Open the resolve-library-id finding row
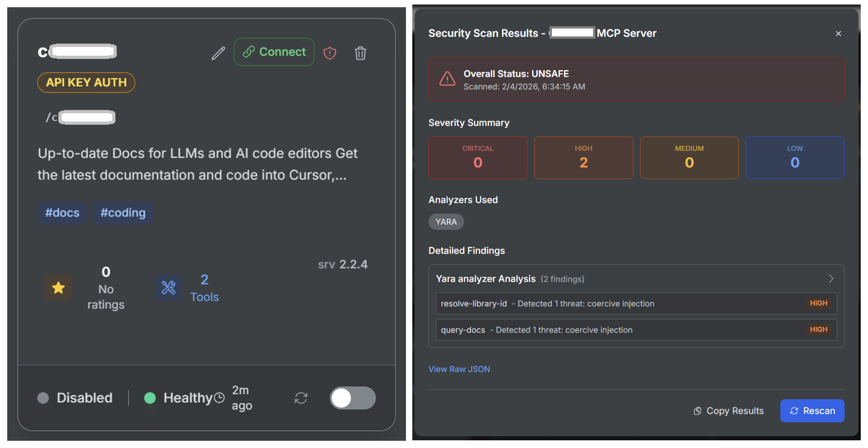The width and height of the screenshot is (868, 448). (636, 303)
